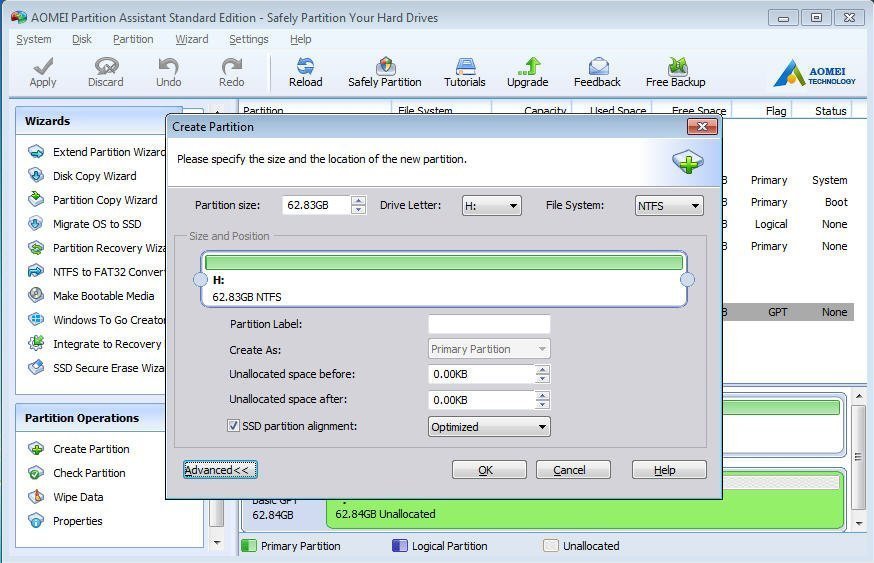Open Make Bootable Media wizard

pos(91,295)
